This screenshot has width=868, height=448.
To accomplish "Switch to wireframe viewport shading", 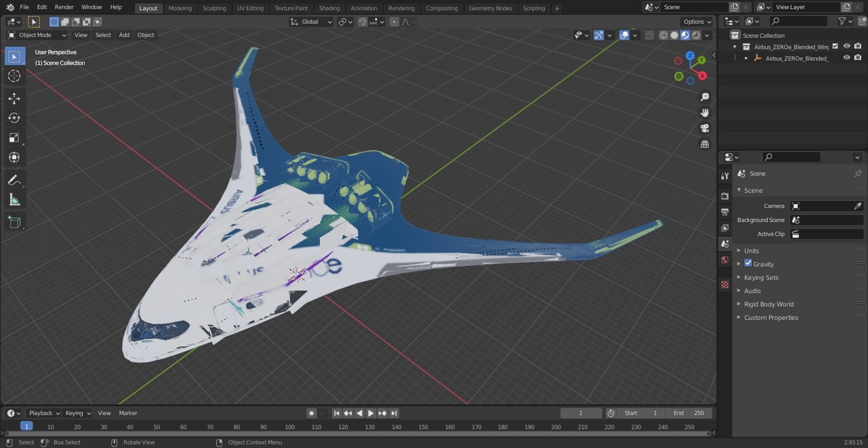I will tap(663, 35).
